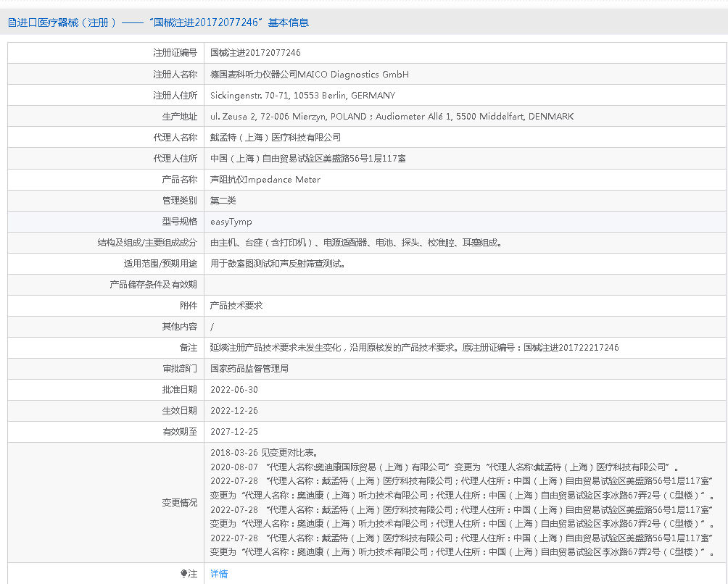Click registrant name MAICO Diagnostics GmbH
Image resolution: width=728 pixels, height=584 pixels.
(310, 74)
